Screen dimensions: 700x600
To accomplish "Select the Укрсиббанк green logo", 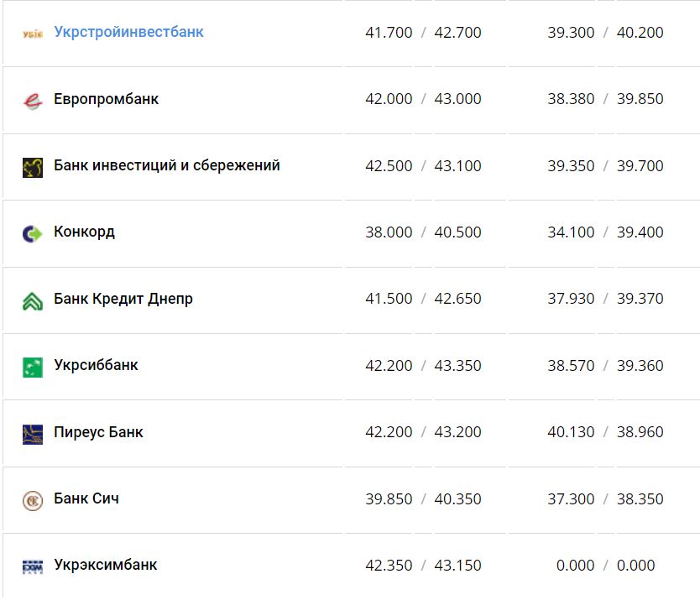I will coord(31,365).
